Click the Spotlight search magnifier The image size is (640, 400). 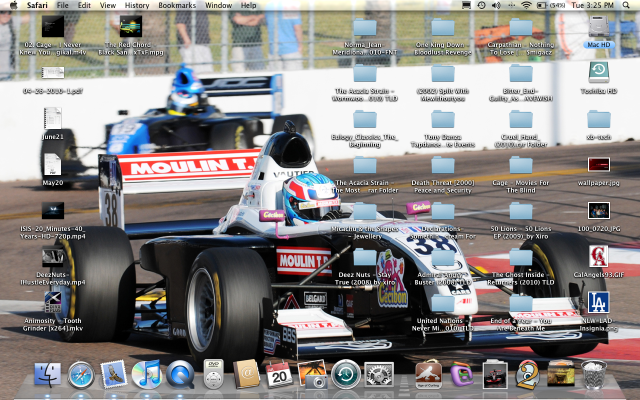[626, 5]
